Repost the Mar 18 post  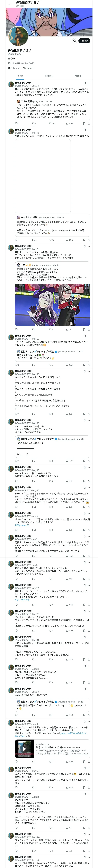coord(33,240)
